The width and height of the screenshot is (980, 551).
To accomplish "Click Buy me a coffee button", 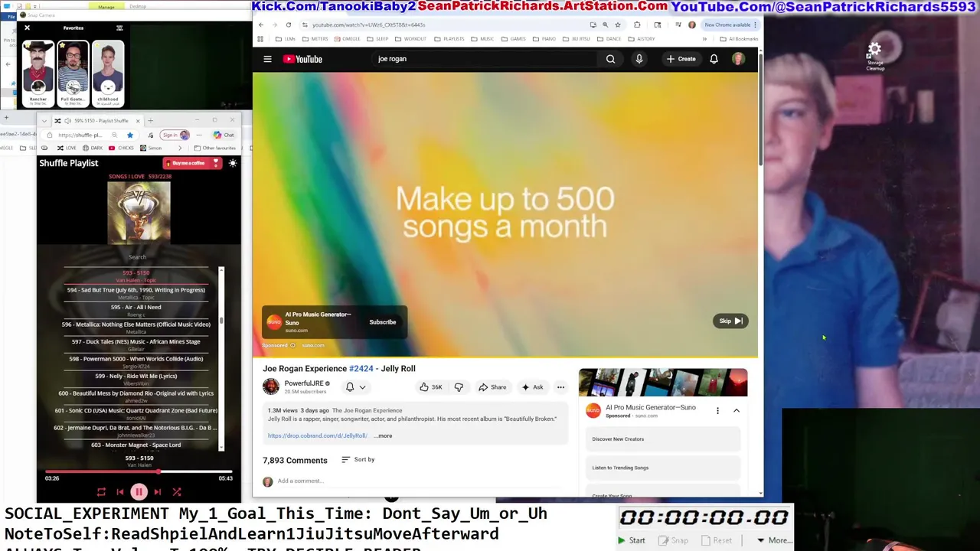I will tap(191, 163).
